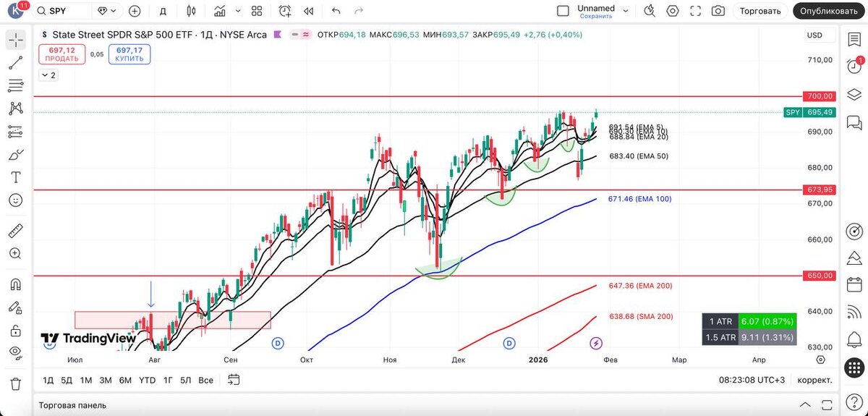Select the 1Д date range
The width and height of the screenshot is (868, 416).
48,380
